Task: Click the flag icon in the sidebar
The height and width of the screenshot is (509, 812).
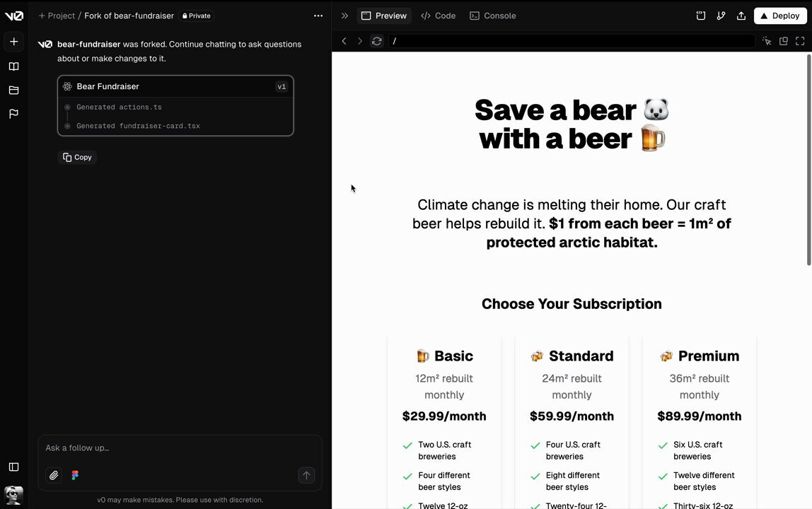Action: 14,113
